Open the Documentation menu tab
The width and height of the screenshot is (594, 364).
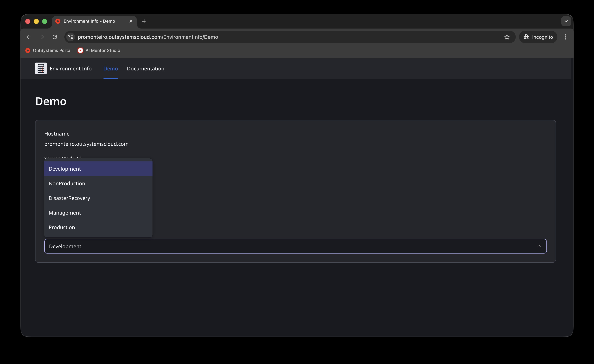click(x=146, y=69)
